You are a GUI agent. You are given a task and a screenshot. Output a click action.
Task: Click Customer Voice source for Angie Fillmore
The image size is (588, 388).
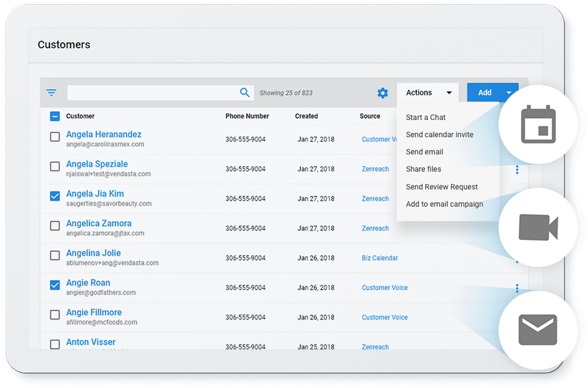pyautogui.click(x=385, y=317)
